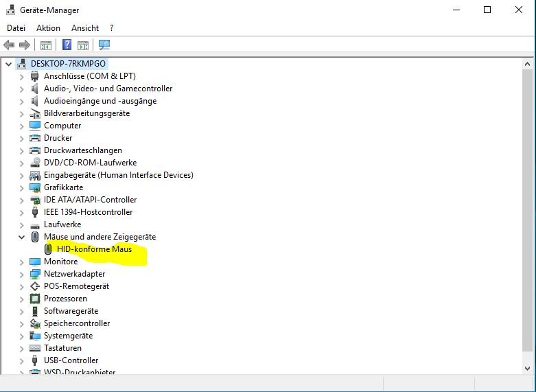Screen dimensions: 536x392
Task: Click the Tastaturen keyboard icon
Action: (x=34, y=348)
